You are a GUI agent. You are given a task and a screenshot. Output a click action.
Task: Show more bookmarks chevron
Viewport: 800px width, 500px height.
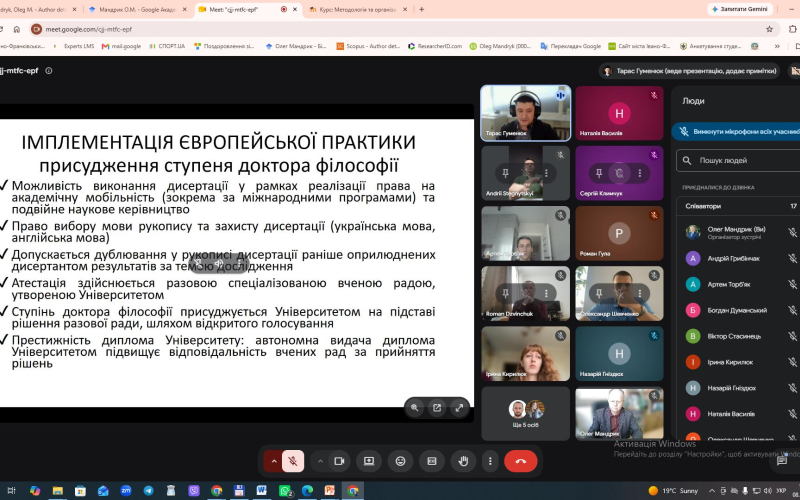[777, 46]
